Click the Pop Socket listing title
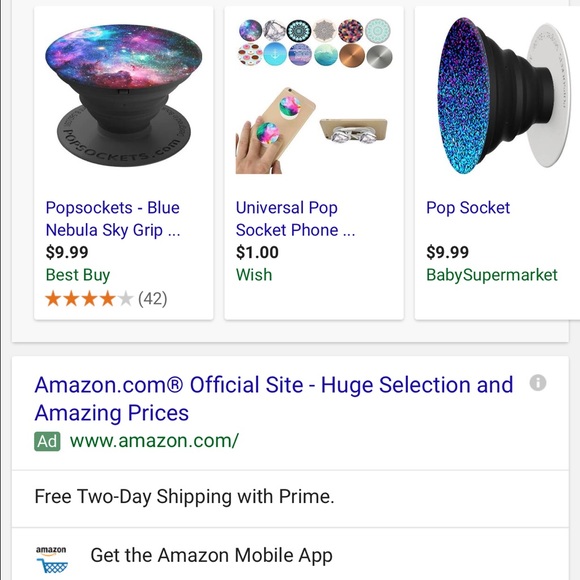This screenshot has height=580, width=580. [468, 208]
